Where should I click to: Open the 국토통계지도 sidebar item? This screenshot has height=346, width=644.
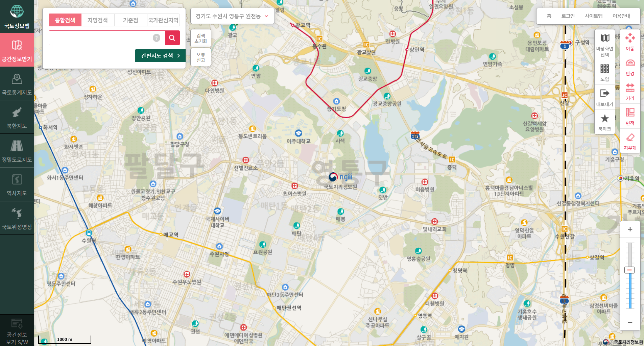tap(17, 83)
